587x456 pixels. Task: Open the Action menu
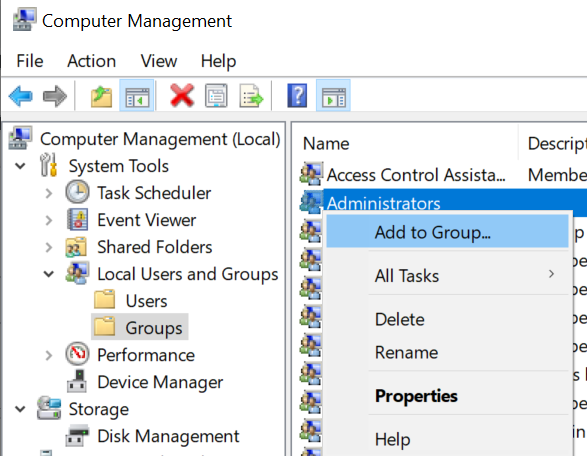click(92, 61)
